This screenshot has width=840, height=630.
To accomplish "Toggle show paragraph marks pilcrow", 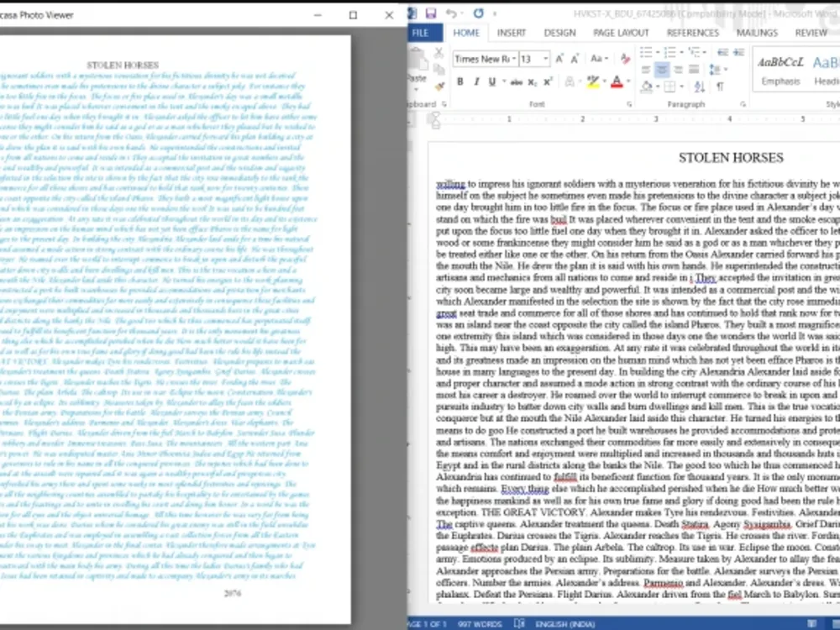I will pos(721,87).
